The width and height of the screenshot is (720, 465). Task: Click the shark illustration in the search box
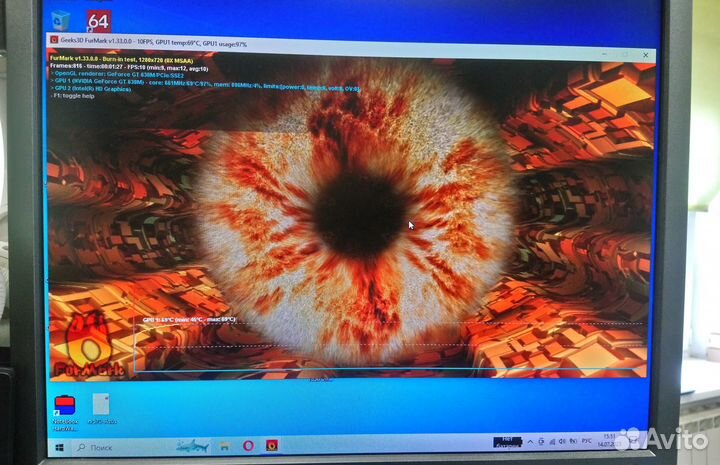coord(192,445)
